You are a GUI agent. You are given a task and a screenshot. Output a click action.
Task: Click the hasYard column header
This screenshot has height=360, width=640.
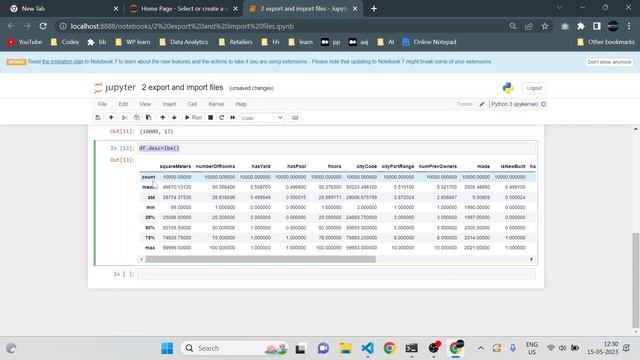pyautogui.click(x=261, y=166)
